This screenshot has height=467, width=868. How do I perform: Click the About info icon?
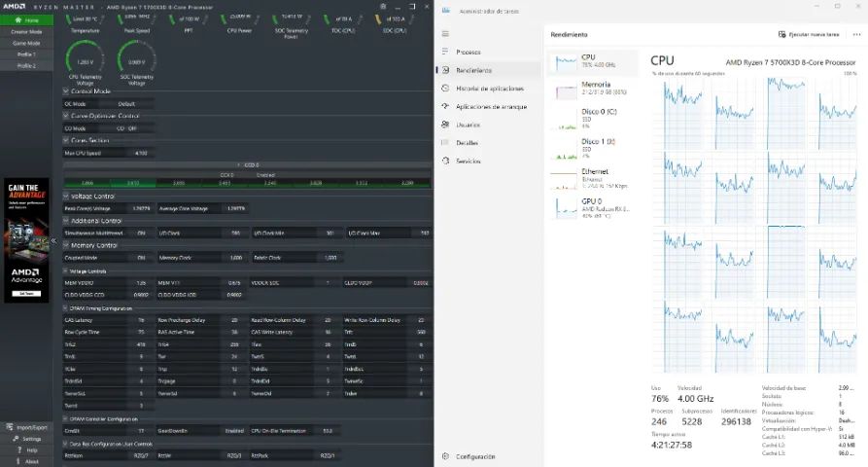pyautogui.click(x=18, y=461)
